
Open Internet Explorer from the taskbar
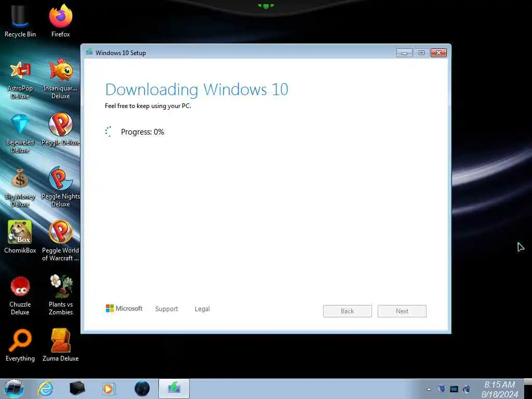46,389
